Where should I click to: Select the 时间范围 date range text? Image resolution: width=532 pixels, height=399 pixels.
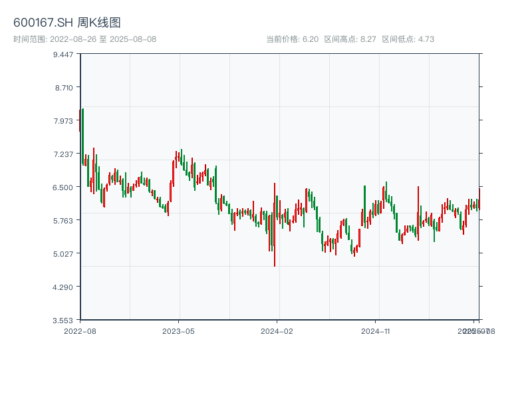[85, 39]
